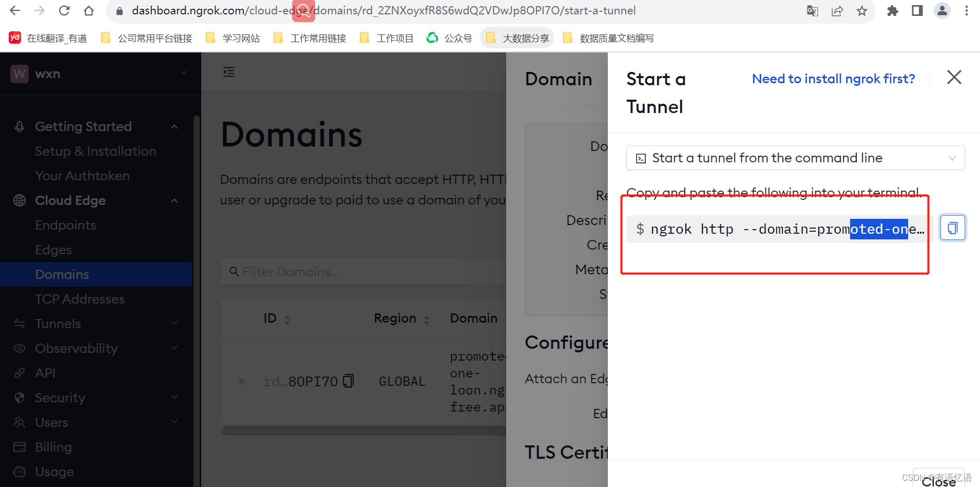Open Your Authtoken page
This screenshot has height=487, width=980.
82,176
